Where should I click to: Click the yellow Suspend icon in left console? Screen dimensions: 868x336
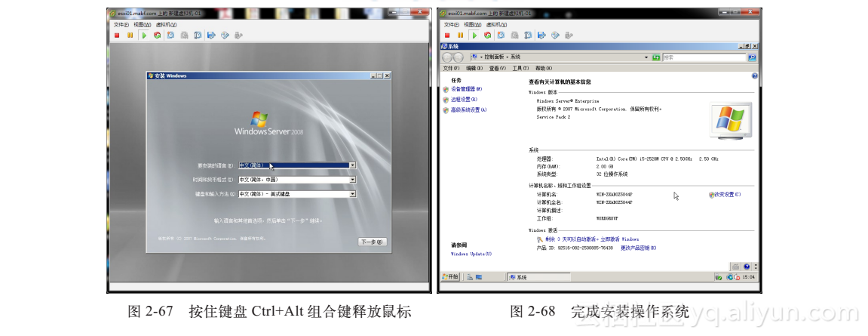click(130, 35)
